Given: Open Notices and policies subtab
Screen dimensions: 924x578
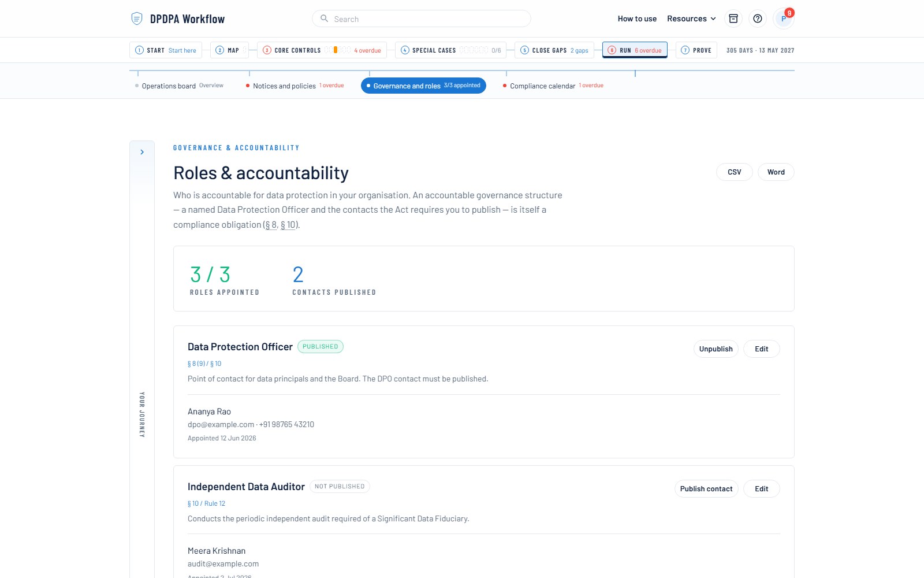Looking at the screenshot, I should [x=295, y=86].
